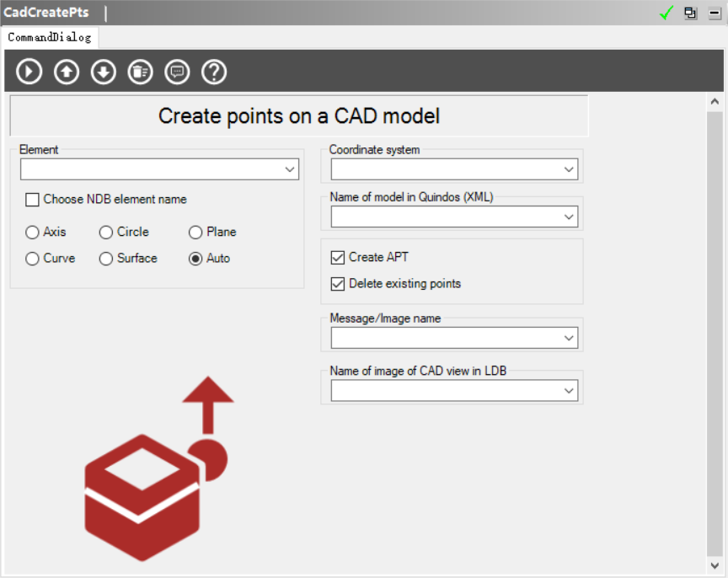The height and width of the screenshot is (578, 728).
Task: Select the Surface radio button
Action: click(106, 259)
